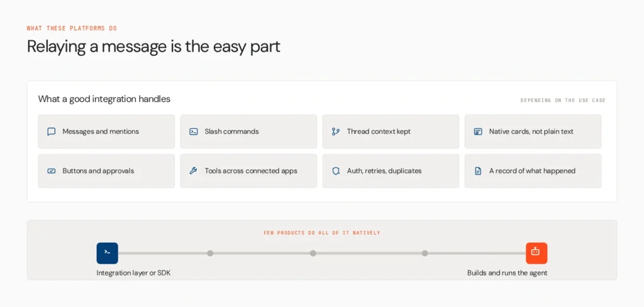The image size is (644, 307).
Task: Select the blue Integration layer terminal icon
Action: click(x=107, y=253)
